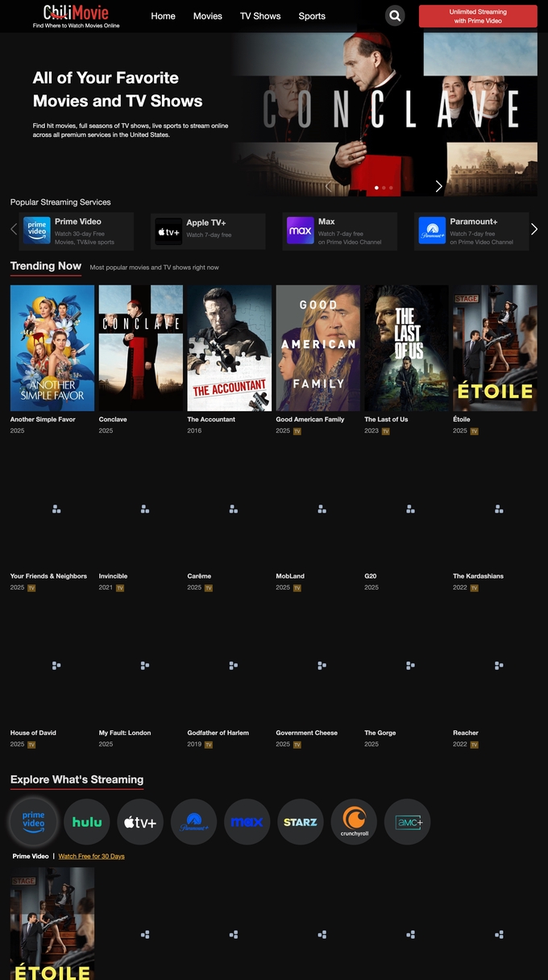The height and width of the screenshot is (980, 548).
Task: Click Unlimited Streaming with Prime Video button
Action: point(478,16)
